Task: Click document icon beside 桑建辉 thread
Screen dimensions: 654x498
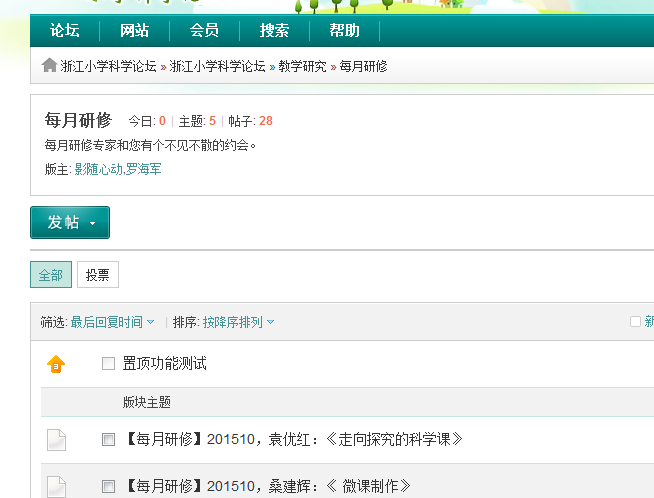Action: 56,487
